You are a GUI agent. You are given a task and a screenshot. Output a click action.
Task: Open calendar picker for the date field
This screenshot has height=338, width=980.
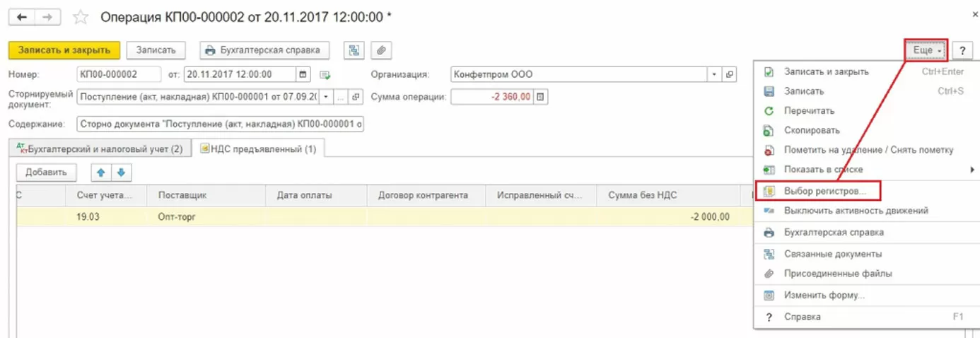click(303, 74)
